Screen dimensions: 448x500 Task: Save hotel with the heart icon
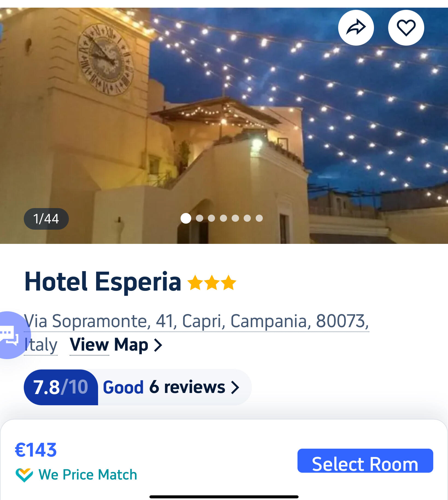[x=406, y=28]
